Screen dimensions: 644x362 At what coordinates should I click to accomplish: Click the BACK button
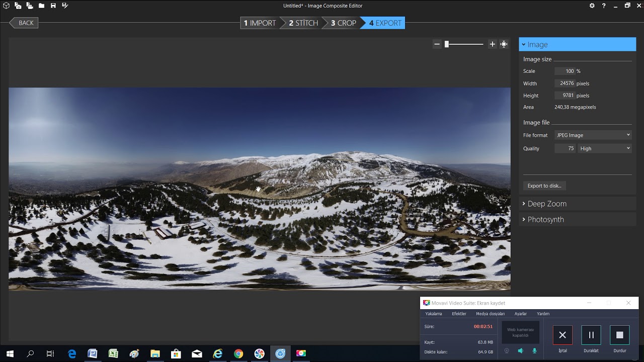coord(24,23)
